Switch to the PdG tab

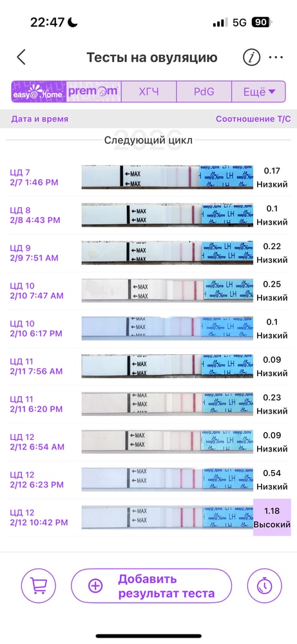[204, 91]
